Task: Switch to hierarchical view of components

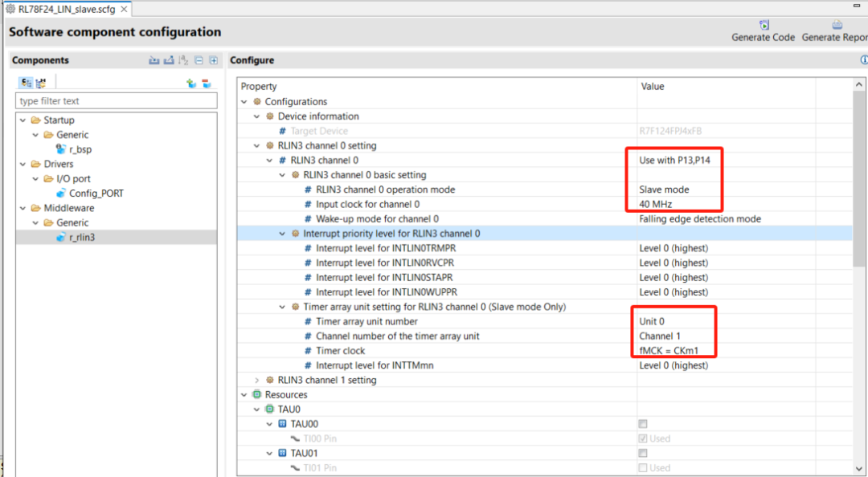Action: click(x=40, y=83)
